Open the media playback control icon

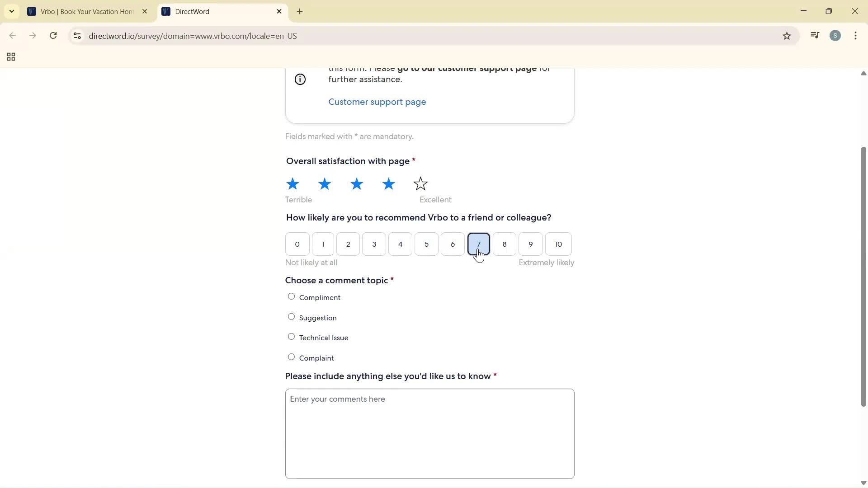[815, 35]
